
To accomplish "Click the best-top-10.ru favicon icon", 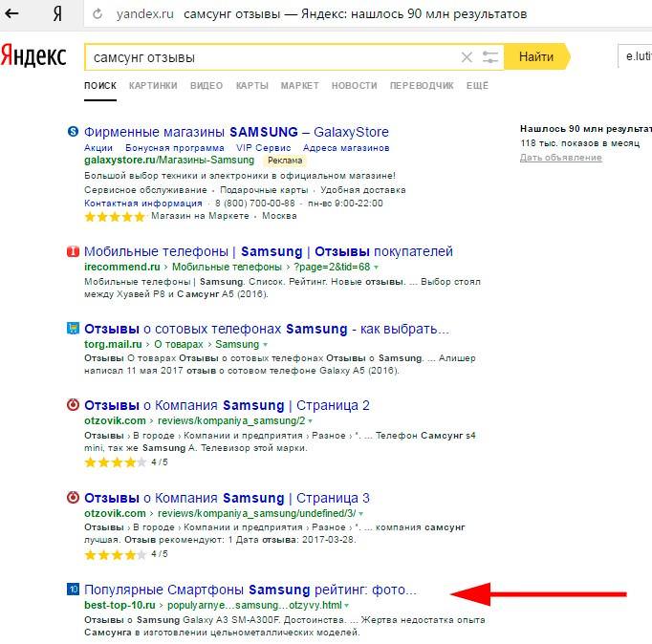I will point(73,590).
